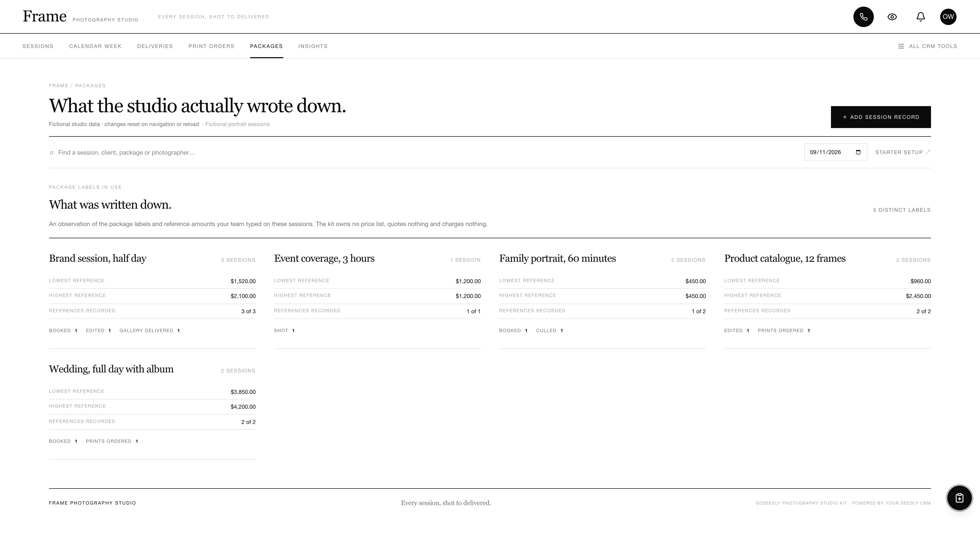The width and height of the screenshot is (980, 551).
Task: Click Edited status under Product catalogue
Action: (737, 330)
